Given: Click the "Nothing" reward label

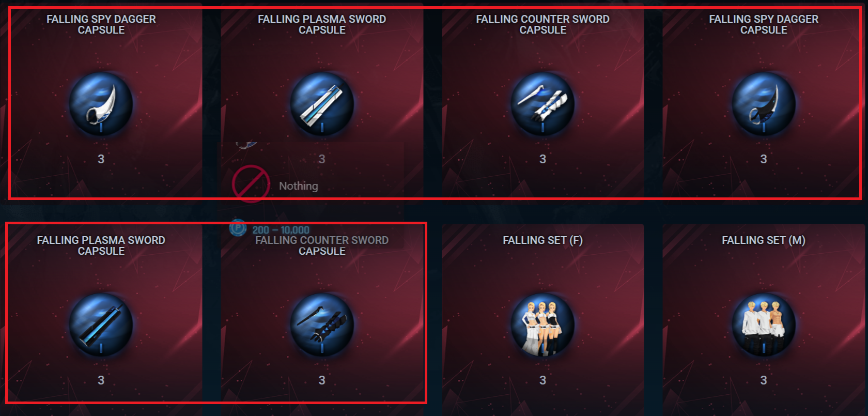Looking at the screenshot, I should pos(299,186).
